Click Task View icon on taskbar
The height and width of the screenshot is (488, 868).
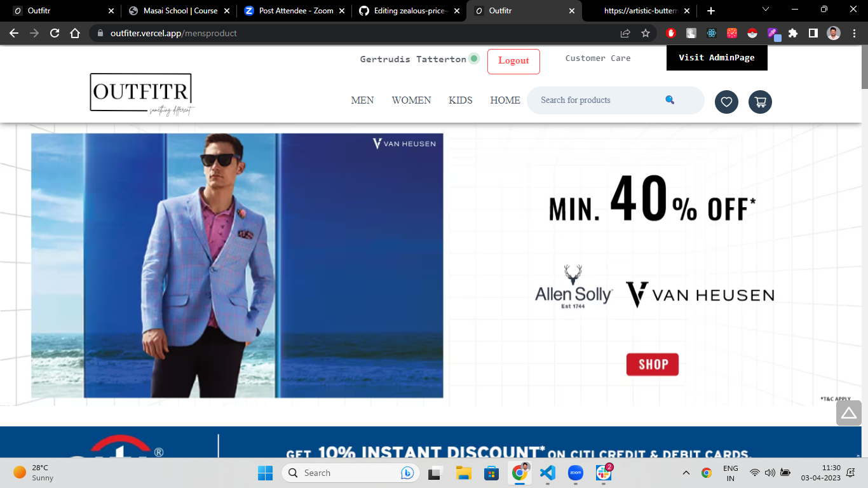pyautogui.click(x=435, y=473)
